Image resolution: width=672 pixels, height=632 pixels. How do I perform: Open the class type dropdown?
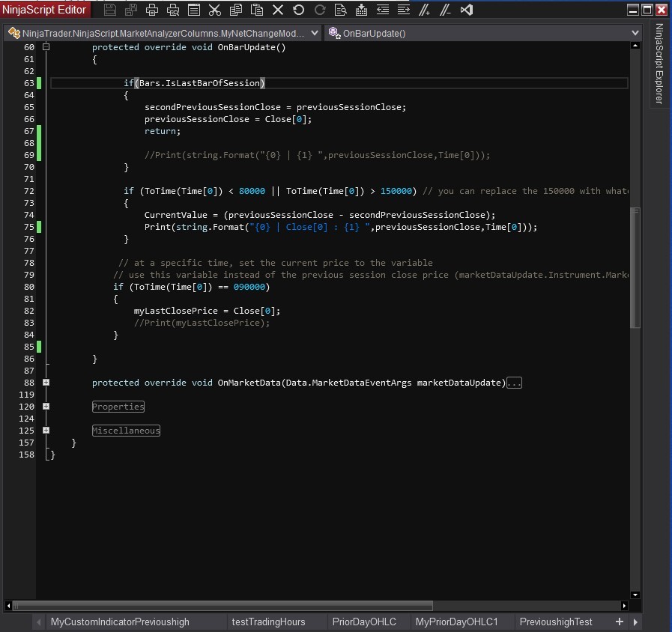pos(313,33)
